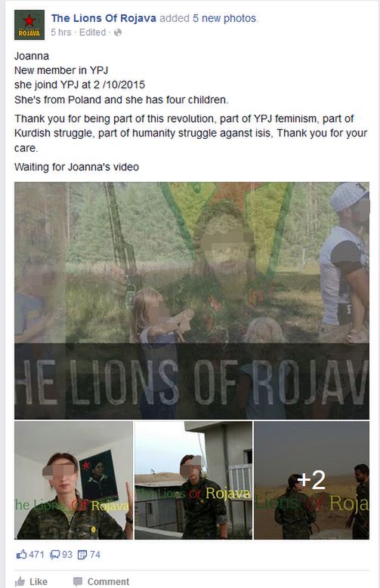380x588 pixels.
Task: Open The Lions Of Rojava profile picture
Action: click(x=29, y=25)
